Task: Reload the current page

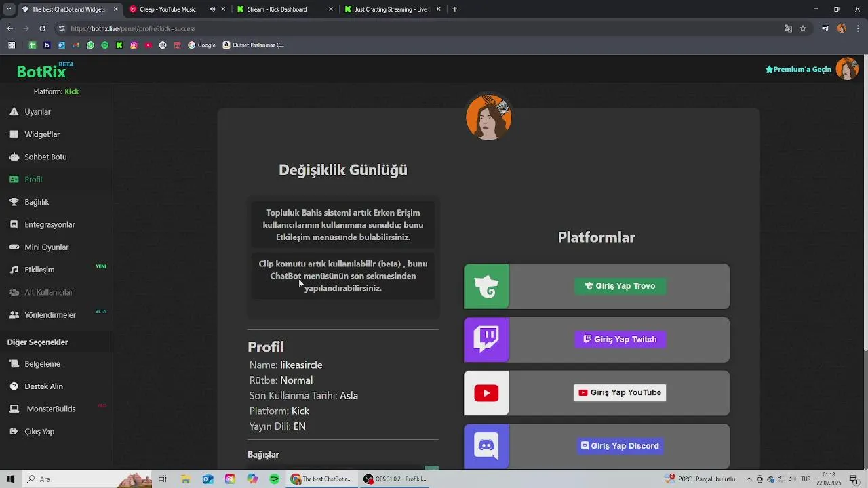Action: coord(42,28)
